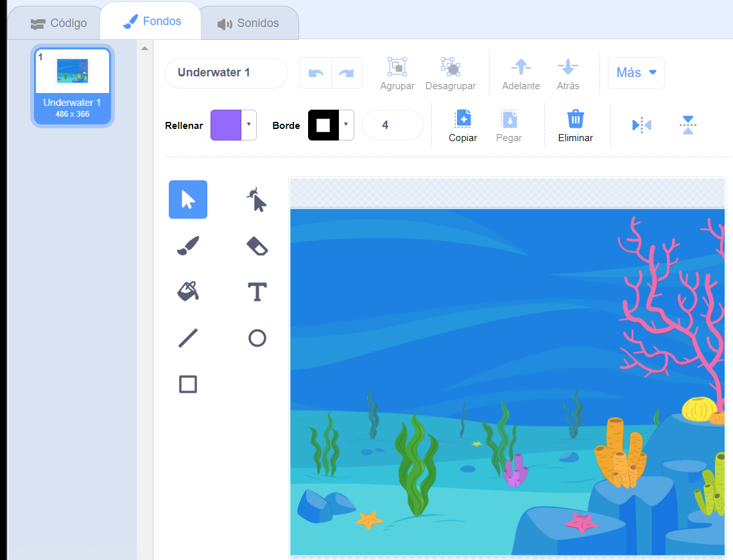
Task: Activate the Eraser tool
Action: click(257, 246)
